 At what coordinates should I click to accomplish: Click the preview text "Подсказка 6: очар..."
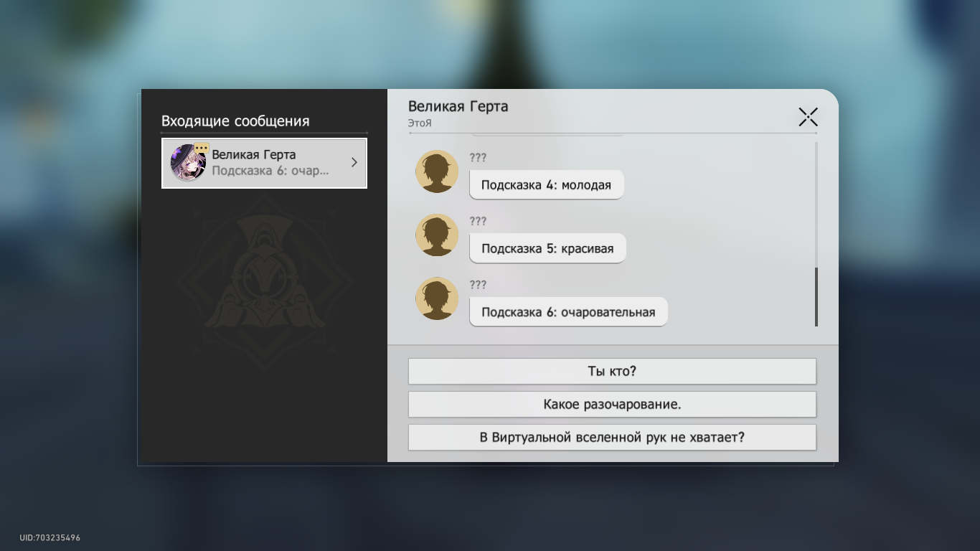click(270, 171)
